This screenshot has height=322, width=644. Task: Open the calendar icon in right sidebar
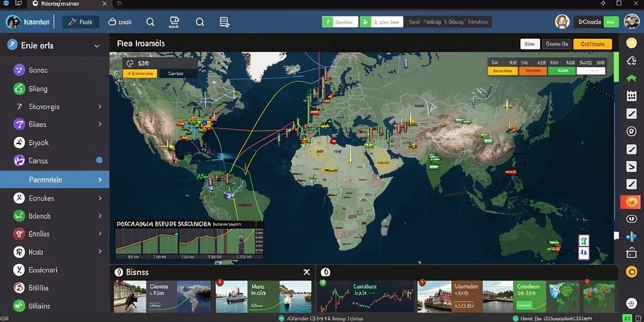tap(631, 96)
